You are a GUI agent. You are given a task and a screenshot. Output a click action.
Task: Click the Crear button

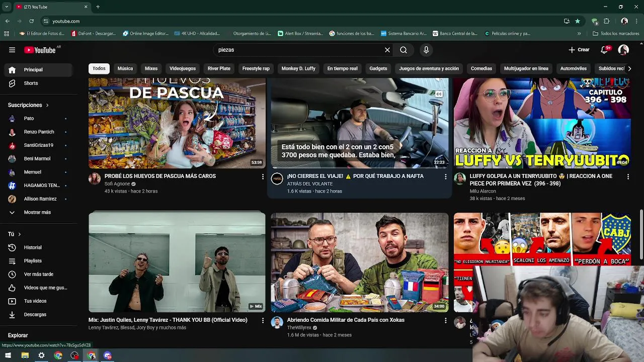[579, 50]
